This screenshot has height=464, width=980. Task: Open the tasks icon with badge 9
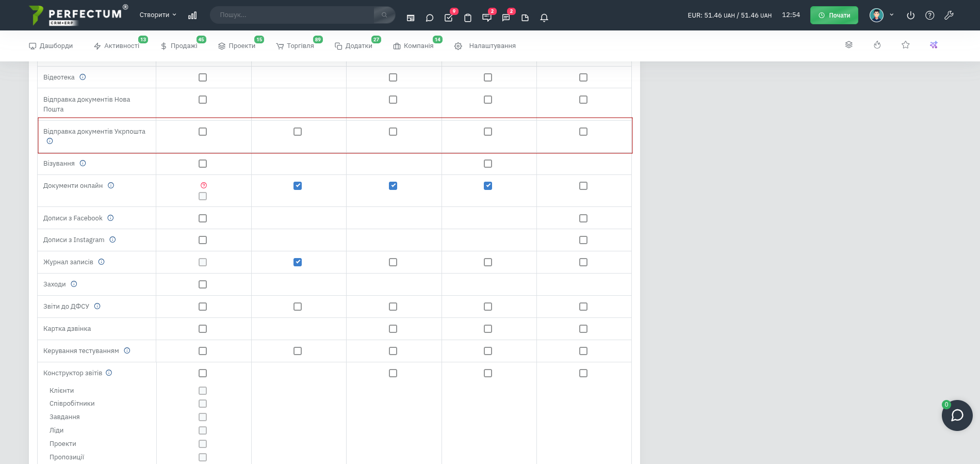449,18
